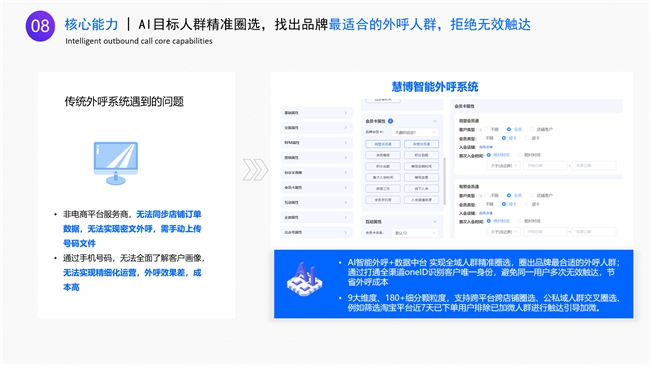650x365 pixels.
Task: Expand the 会员卡属性 row in left attribute list
Action: pos(317,187)
